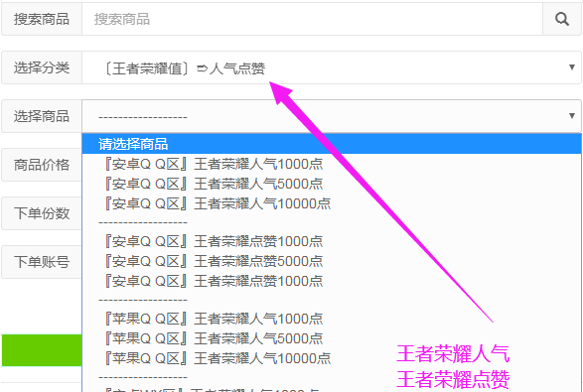Choose 『苹果Q Q区』王者荣耀人气10000点 option
The width and height of the screenshot is (583, 392).
coord(332,358)
